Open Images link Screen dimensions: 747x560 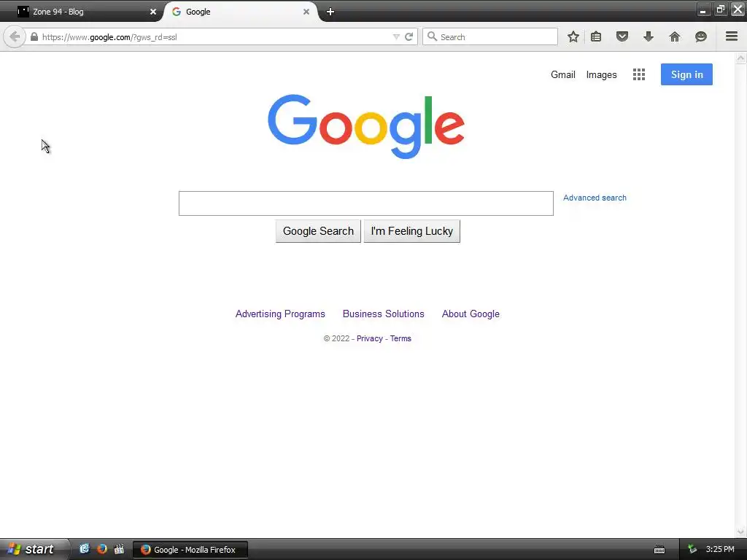601,75
